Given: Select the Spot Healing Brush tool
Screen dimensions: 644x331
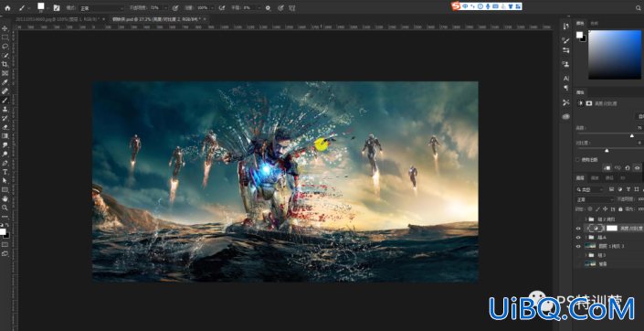Looking at the screenshot, I should click(5, 91).
